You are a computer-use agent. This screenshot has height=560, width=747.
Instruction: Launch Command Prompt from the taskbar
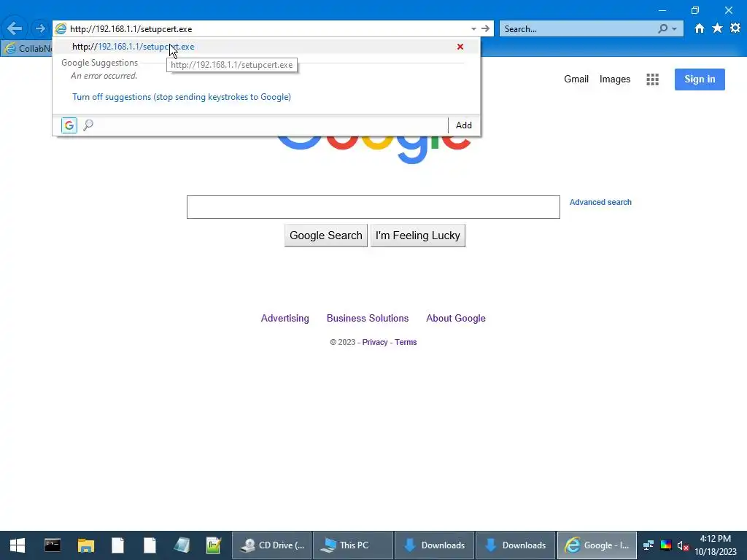[x=53, y=545]
